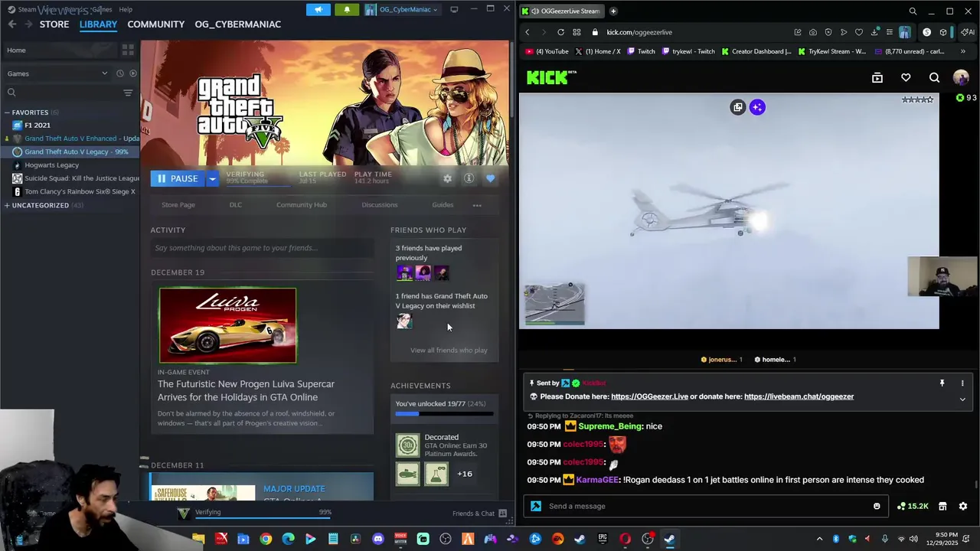Open OGGeezer.Live donation link
Image resolution: width=980 pixels, height=551 pixels.
649,396
